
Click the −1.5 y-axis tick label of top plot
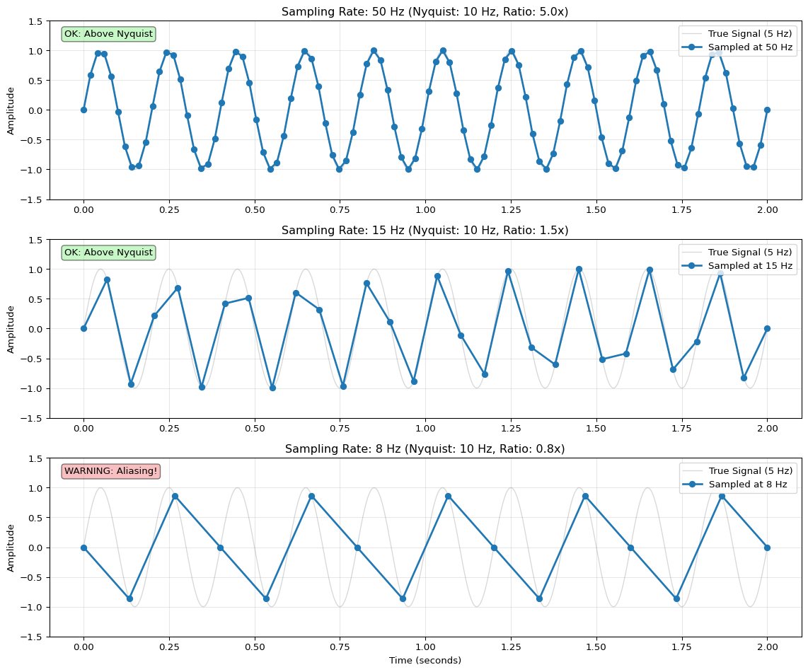tap(31, 200)
